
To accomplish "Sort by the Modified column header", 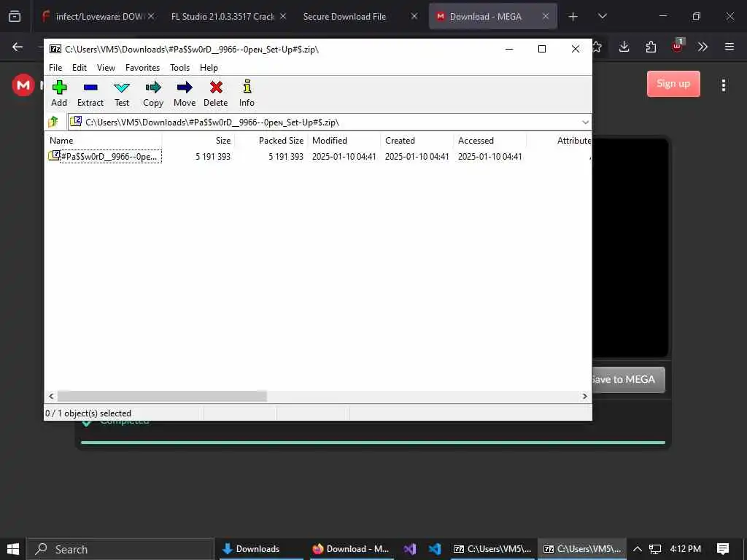I will [344, 141].
